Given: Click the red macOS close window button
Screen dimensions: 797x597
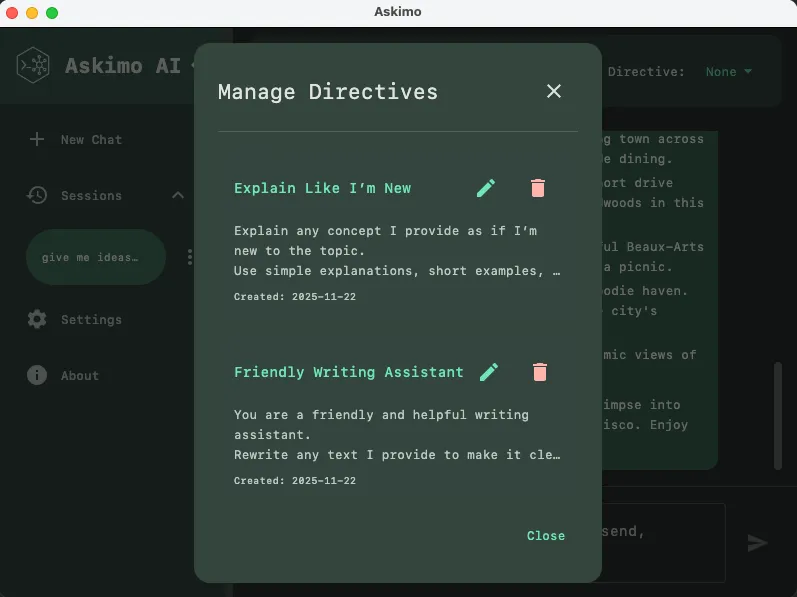Looking at the screenshot, I should click(x=12, y=13).
